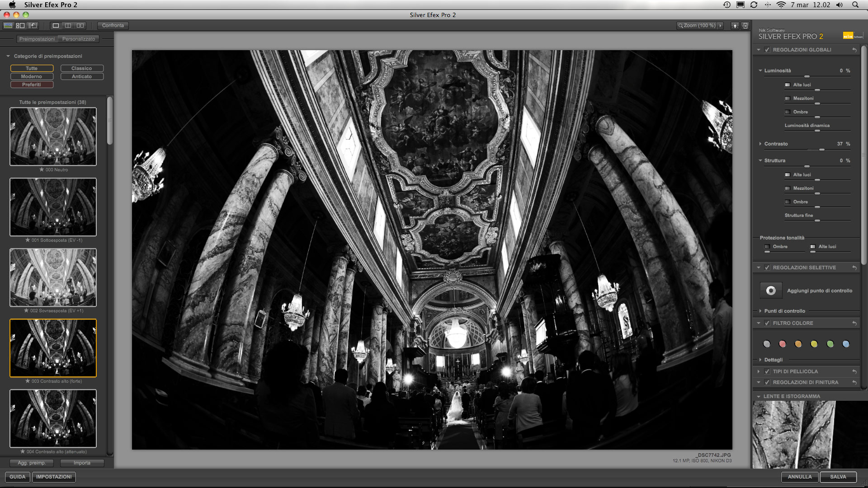This screenshot has height=488, width=868.
Task: Click Annulla to cancel
Action: point(800,477)
